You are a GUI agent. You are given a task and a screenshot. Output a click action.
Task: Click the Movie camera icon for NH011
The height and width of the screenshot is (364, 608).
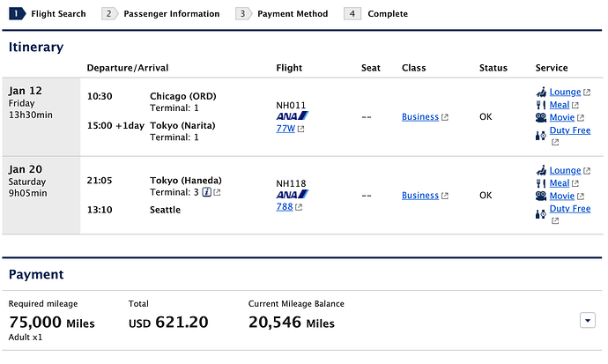click(x=541, y=117)
